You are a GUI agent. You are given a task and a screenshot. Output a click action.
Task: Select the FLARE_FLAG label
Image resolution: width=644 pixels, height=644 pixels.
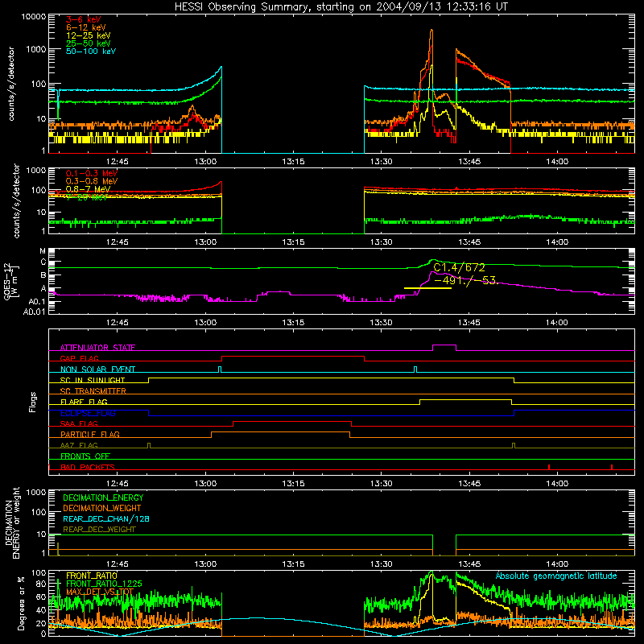(x=84, y=402)
